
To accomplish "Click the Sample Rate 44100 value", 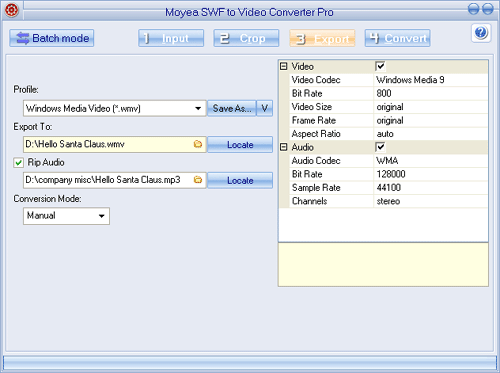I will pyautogui.click(x=389, y=188).
